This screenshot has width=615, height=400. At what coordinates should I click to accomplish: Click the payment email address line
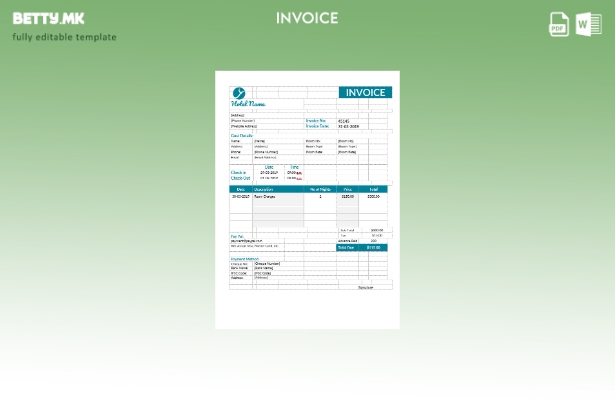point(247,241)
